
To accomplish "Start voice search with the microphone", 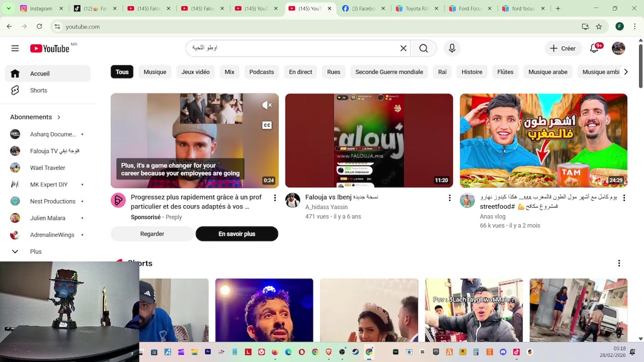I will (x=452, y=48).
